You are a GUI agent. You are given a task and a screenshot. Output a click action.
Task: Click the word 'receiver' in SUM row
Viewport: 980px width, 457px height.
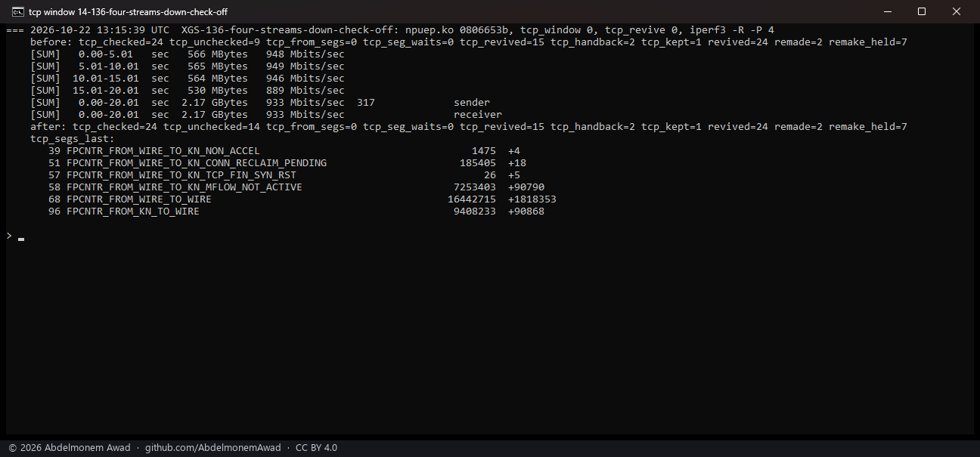[478, 115]
